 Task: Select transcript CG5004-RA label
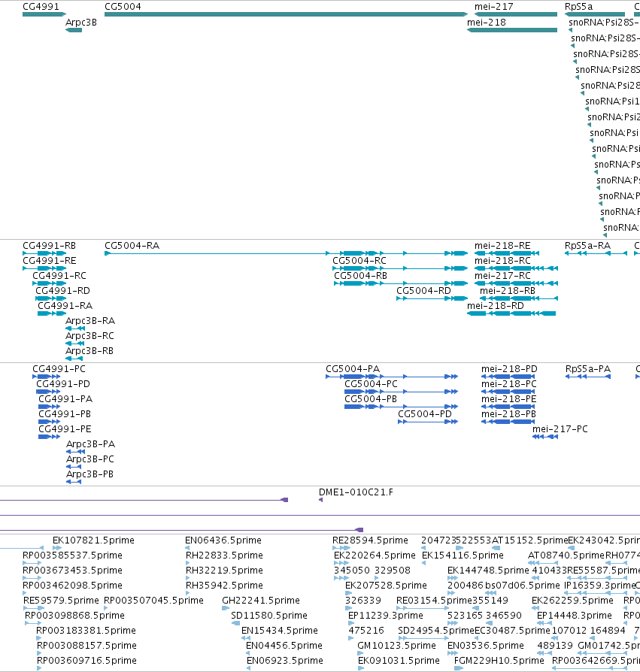pyautogui.click(x=132, y=246)
